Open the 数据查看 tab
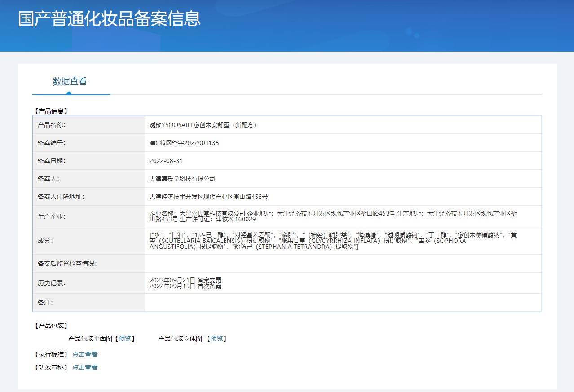The height and width of the screenshot is (392, 574). [x=70, y=81]
